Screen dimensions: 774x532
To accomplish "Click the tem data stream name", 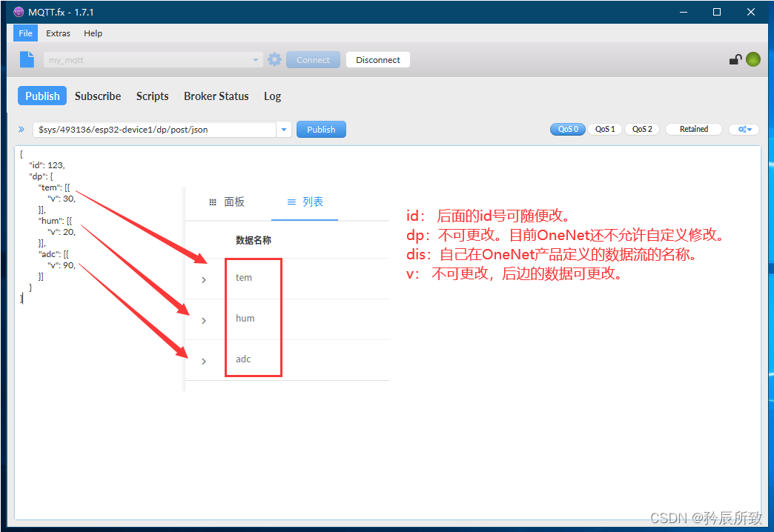I will tap(244, 277).
